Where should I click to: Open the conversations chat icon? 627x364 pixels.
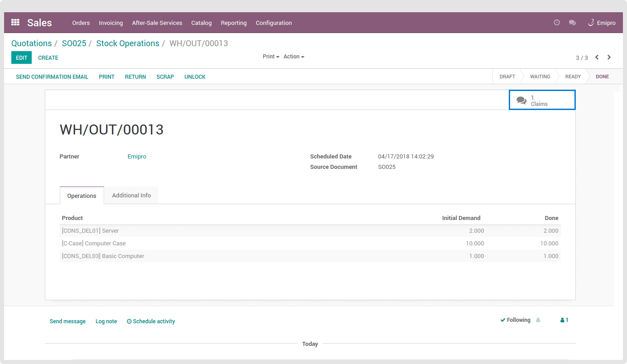click(572, 23)
